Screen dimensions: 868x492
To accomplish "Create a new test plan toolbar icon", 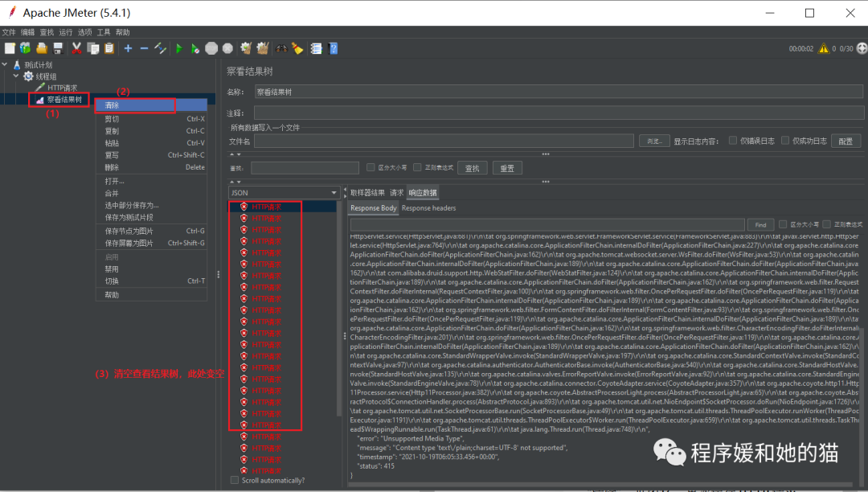I will (x=10, y=49).
